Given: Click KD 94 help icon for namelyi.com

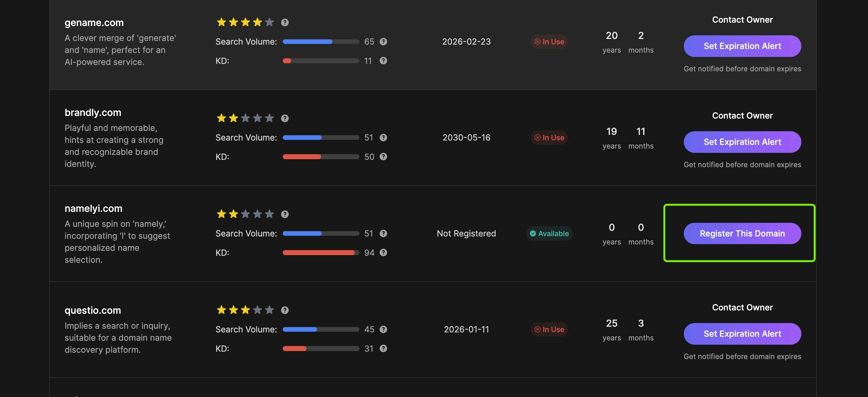Looking at the screenshot, I should point(383,252).
